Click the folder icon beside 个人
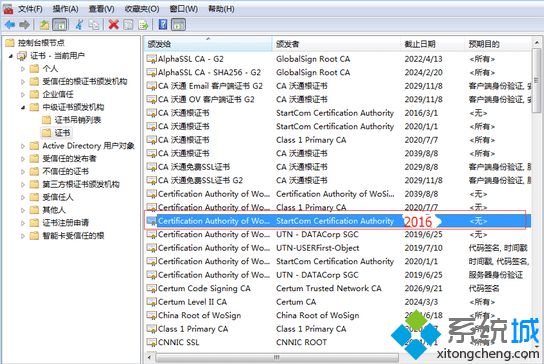 pos(34,68)
